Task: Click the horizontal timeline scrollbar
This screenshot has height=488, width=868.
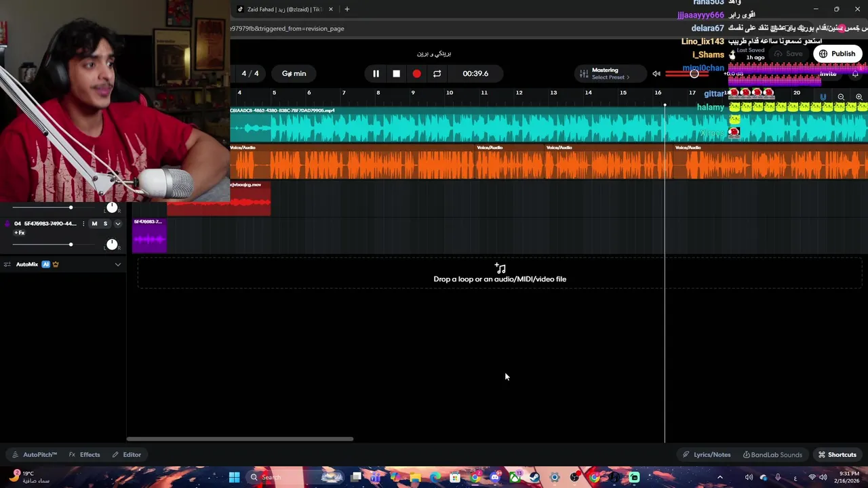Action: tap(240, 439)
